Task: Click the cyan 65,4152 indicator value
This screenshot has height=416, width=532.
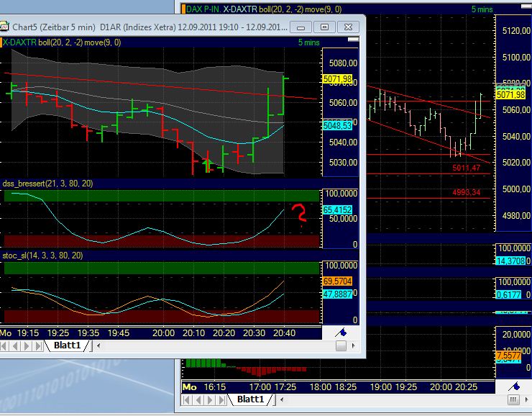Action: 338,210
